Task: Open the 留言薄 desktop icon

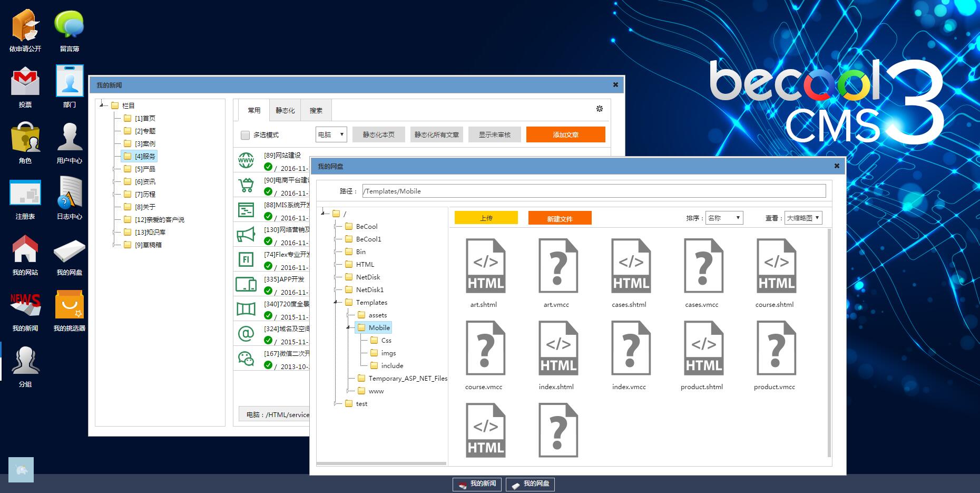Action: point(69,26)
